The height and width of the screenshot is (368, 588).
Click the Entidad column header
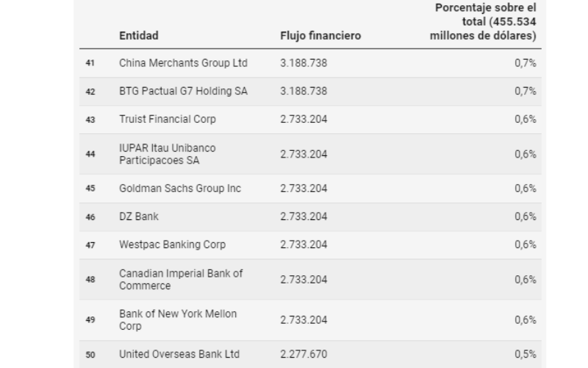coord(139,35)
